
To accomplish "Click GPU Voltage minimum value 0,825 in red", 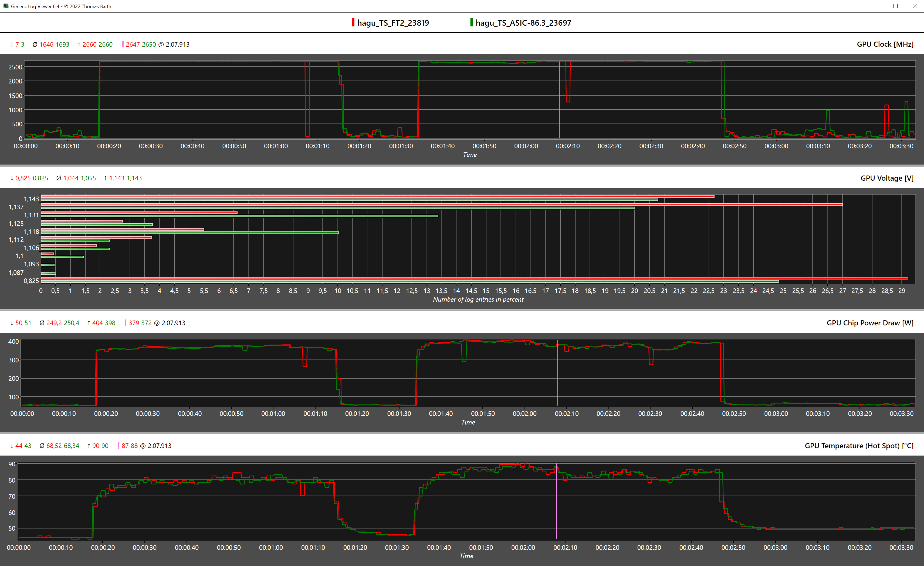I will (23, 178).
